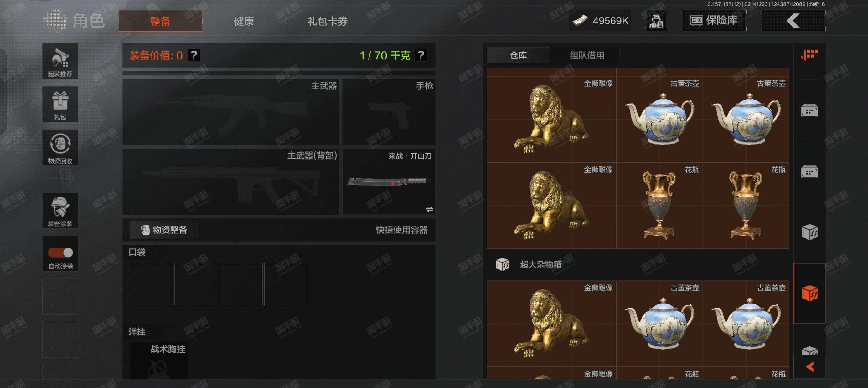This screenshot has width=868, height=388.
Task: Click the 物资整备 button
Action: (164, 230)
